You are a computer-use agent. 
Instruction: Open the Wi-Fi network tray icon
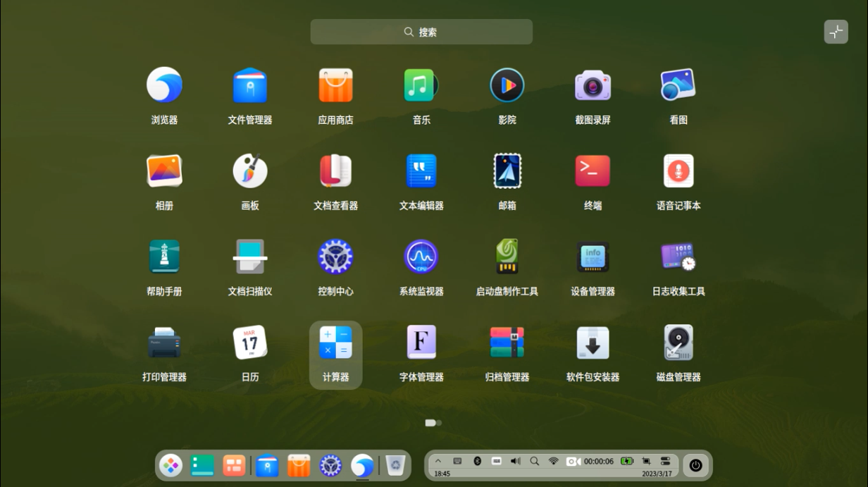pyautogui.click(x=553, y=461)
